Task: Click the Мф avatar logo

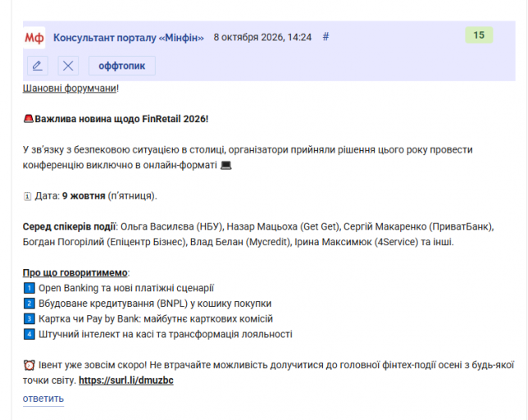Action: point(34,38)
